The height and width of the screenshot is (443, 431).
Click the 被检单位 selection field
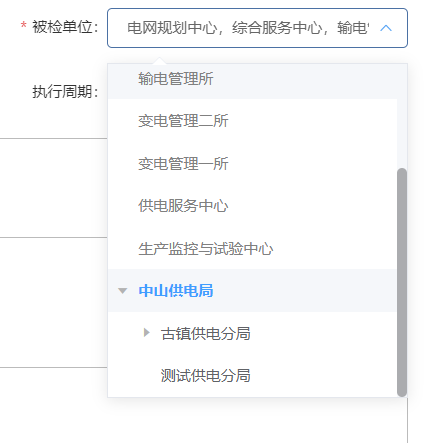coord(257,28)
